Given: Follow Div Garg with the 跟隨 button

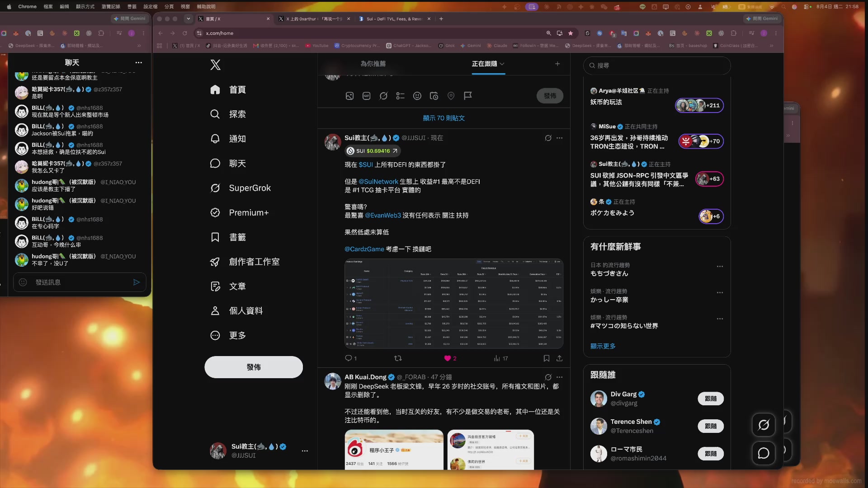Looking at the screenshot, I should click(711, 399).
